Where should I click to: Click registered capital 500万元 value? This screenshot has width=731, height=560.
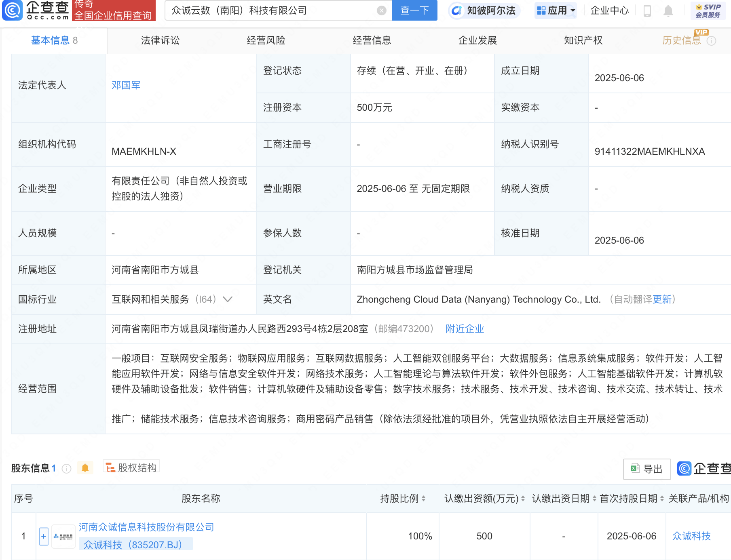tap(374, 107)
